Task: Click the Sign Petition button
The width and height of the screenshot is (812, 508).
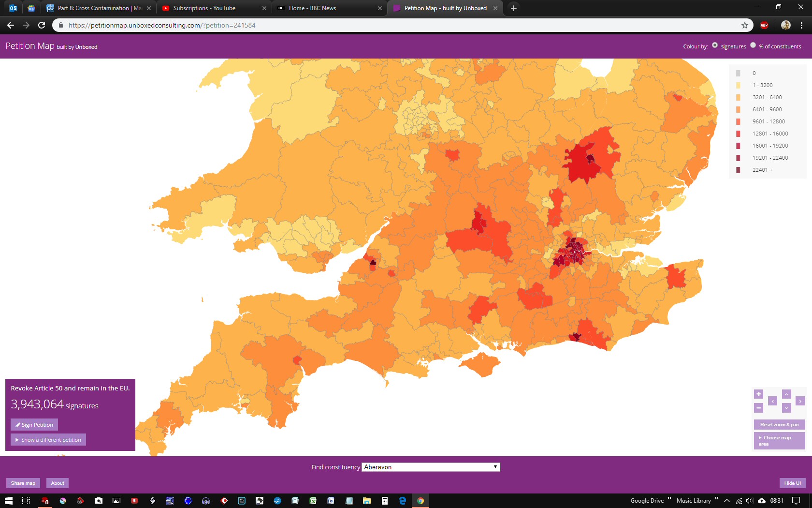Action: pos(34,425)
